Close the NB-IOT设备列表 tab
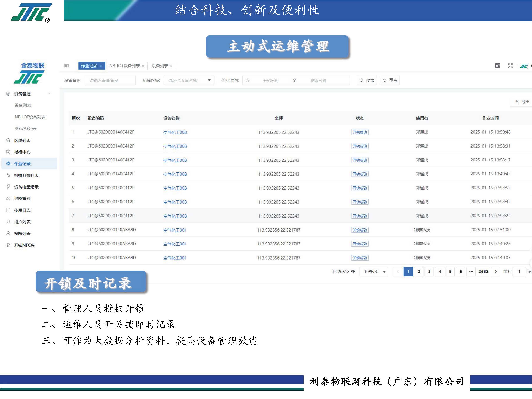This screenshot has width=532, height=399. coord(143,66)
